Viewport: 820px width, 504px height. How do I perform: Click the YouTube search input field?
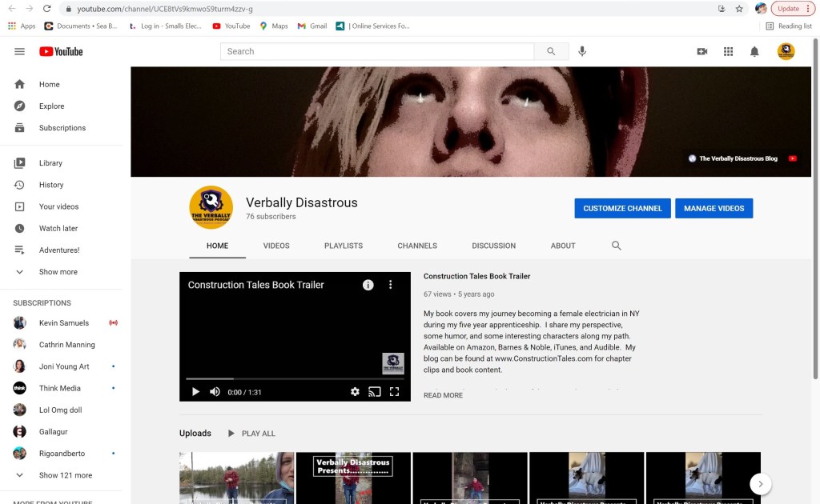pos(376,51)
